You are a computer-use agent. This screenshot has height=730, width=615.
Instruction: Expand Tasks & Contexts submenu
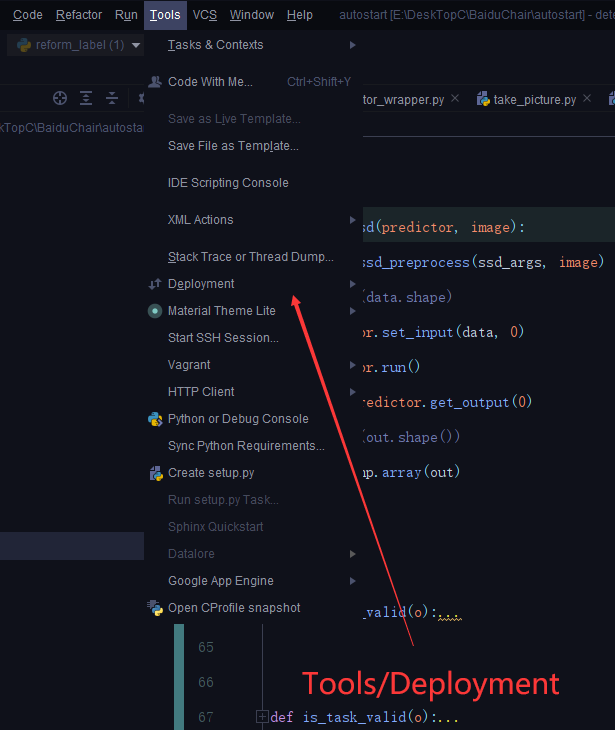pyautogui.click(x=253, y=45)
